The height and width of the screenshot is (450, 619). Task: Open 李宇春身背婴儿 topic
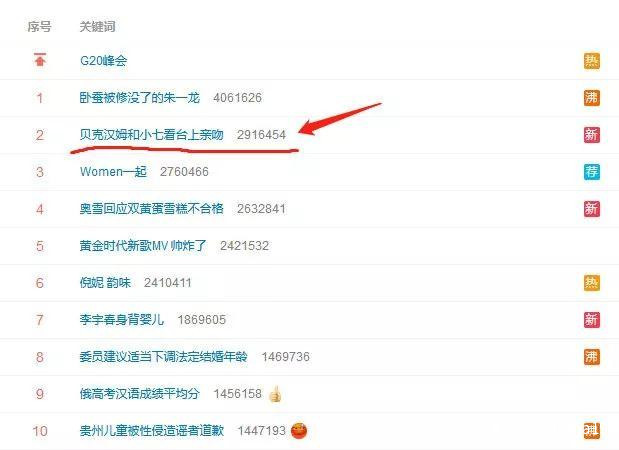click(122, 320)
